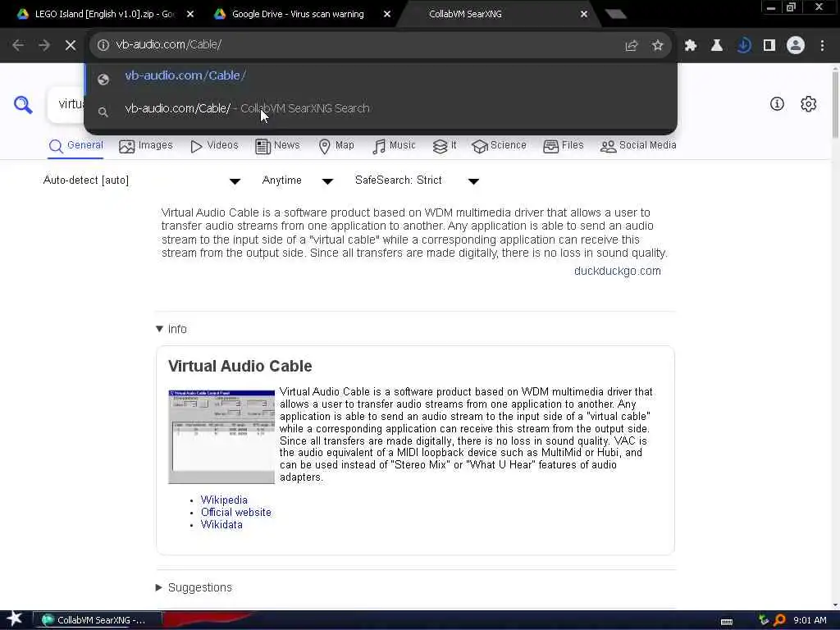
Task: Click the tray keyboard icon
Action: pos(727,621)
